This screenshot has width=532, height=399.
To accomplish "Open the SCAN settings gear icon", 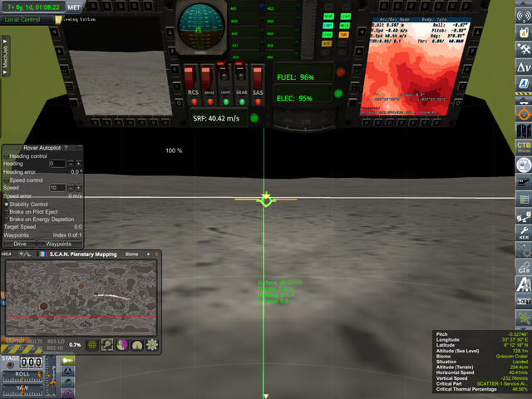I will point(152,345).
